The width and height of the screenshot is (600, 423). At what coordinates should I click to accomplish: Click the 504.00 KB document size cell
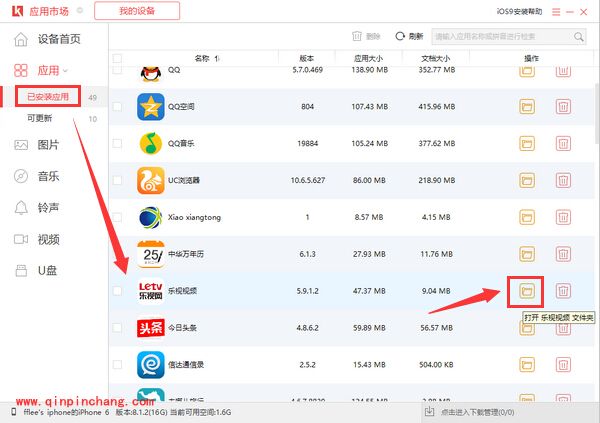[x=436, y=365]
